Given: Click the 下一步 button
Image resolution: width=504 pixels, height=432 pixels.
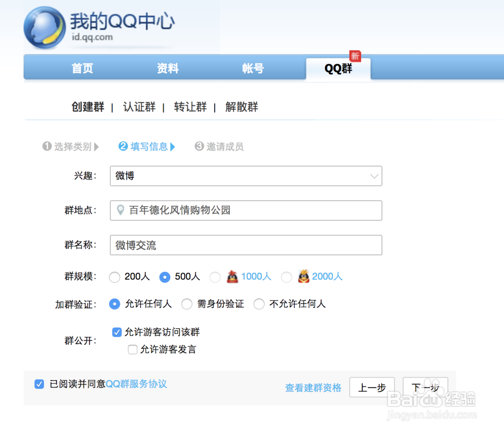Looking at the screenshot, I should [425, 387].
